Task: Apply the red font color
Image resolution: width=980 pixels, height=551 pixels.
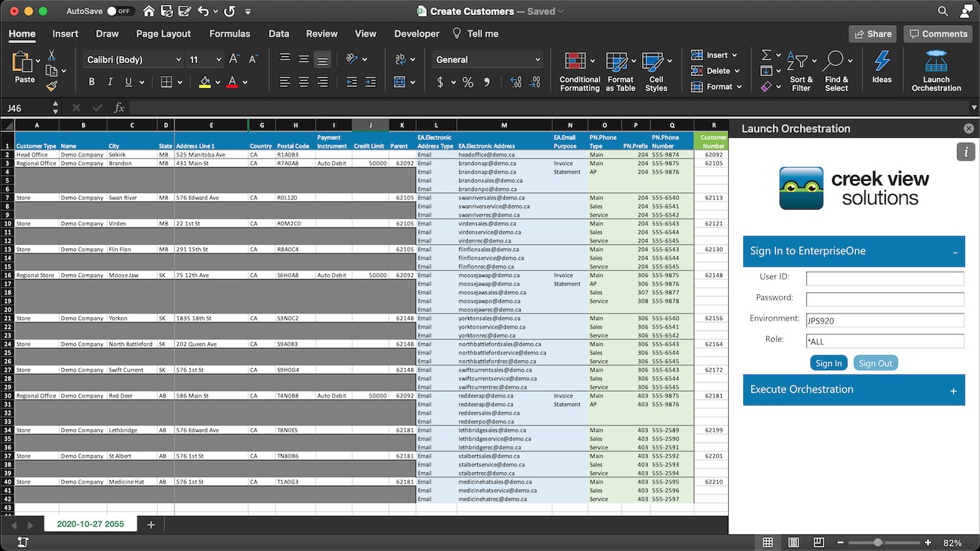Action: (232, 83)
